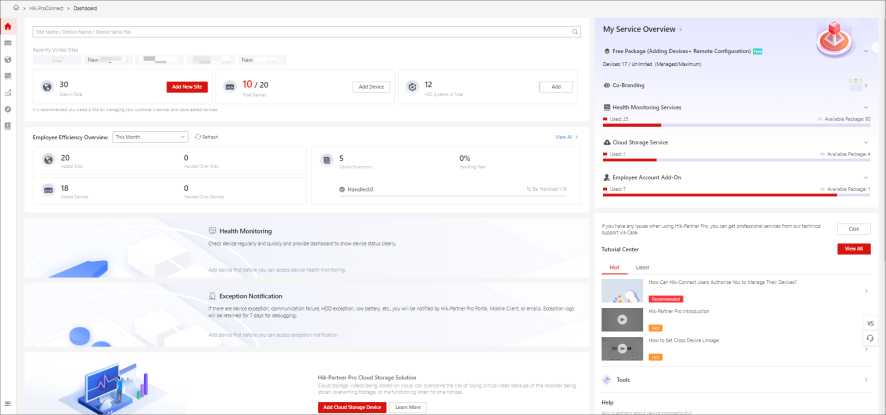Click the site/device name search field
Image resolution: width=886 pixels, height=415 pixels.
pyautogui.click(x=300, y=31)
